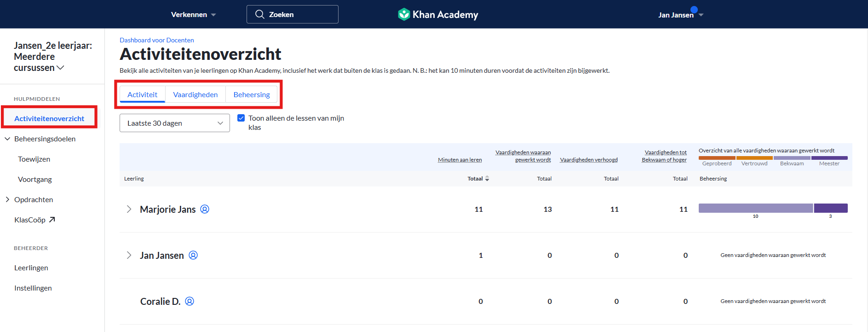
Task: Click Jan Jansen's 'Geen vaardigheden waaraan gewerkt wordt' text
Action: tap(773, 255)
